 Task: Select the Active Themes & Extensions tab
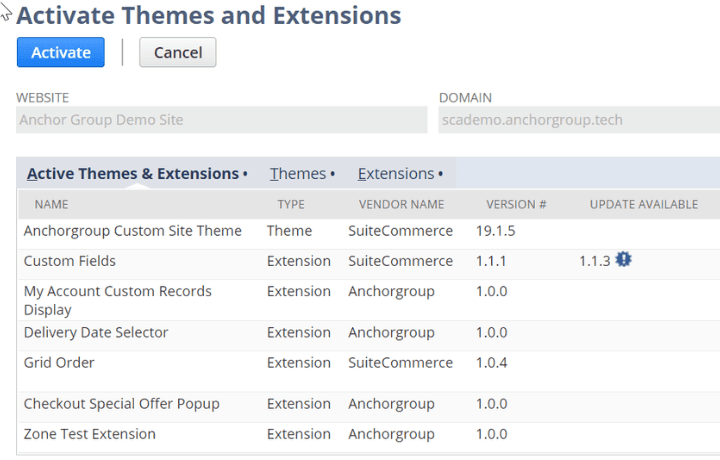pos(133,174)
